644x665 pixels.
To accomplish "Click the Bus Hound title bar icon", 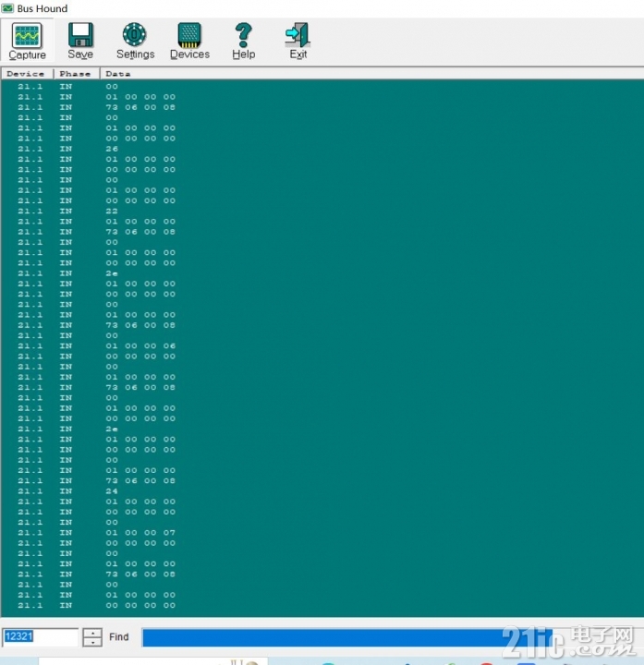I will [x=7, y=8].
